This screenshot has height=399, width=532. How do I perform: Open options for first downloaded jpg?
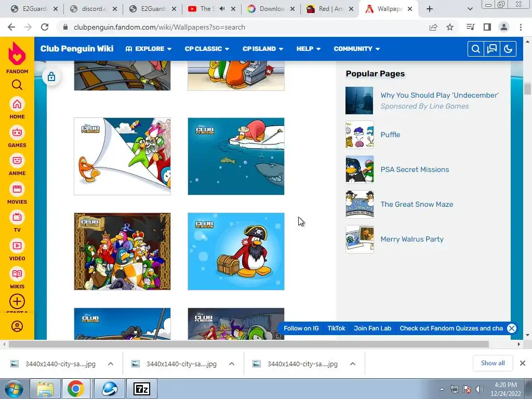click(x=111, y=364)
